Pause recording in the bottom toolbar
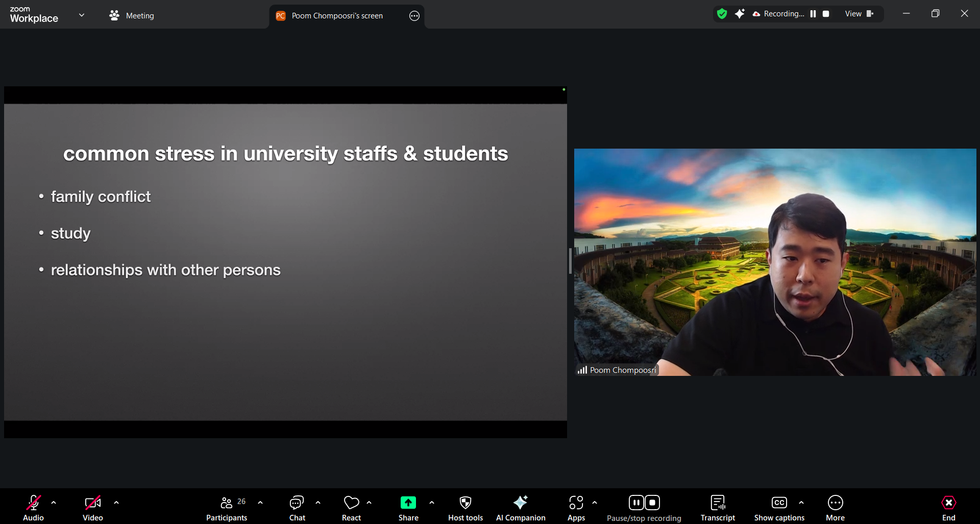This screenshot has height=524, width=980. click(x=636, y=503)
